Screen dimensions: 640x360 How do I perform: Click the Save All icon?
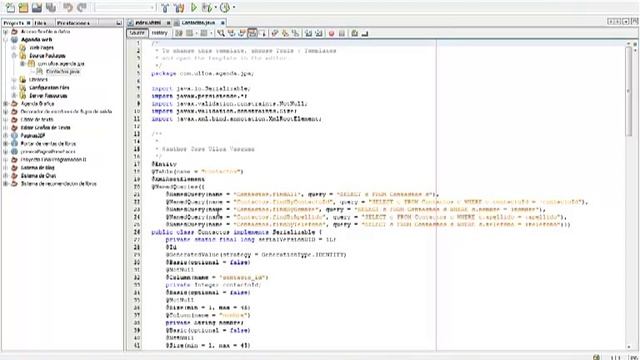click(51, 7)
